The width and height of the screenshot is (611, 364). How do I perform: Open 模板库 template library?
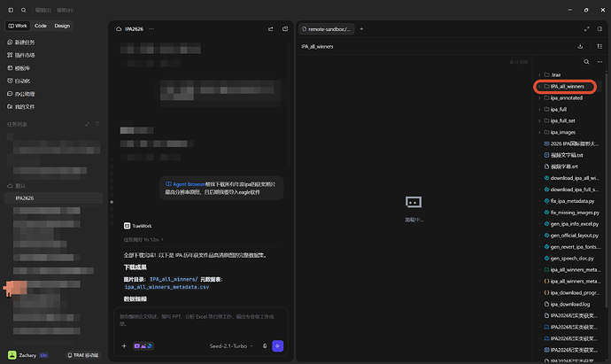(x=19, y=68)
